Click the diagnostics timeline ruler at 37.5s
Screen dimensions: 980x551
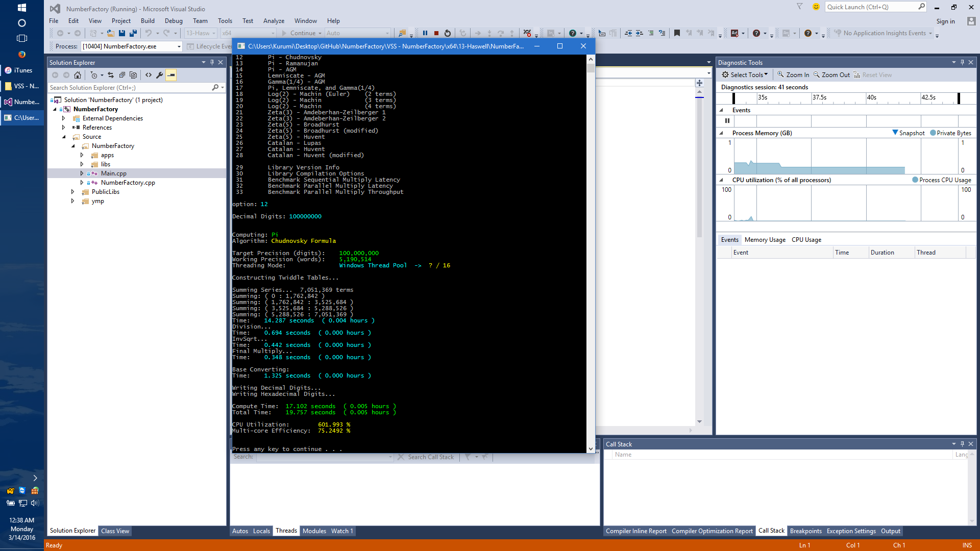(819, 97)
